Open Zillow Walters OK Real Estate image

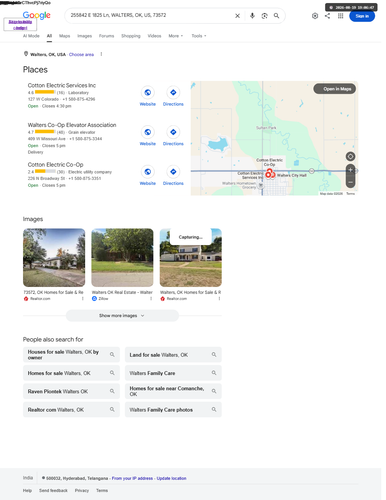click(122, 257)
